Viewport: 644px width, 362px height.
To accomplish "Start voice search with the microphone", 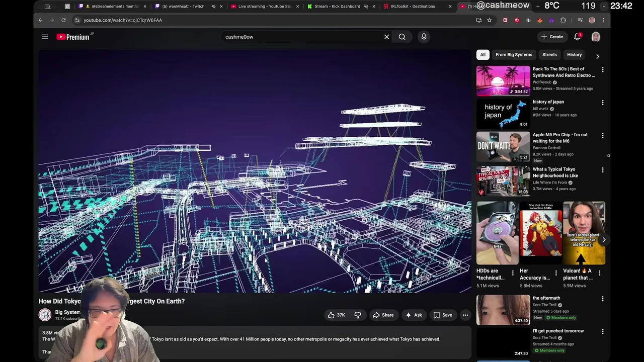I will point(424,37).
